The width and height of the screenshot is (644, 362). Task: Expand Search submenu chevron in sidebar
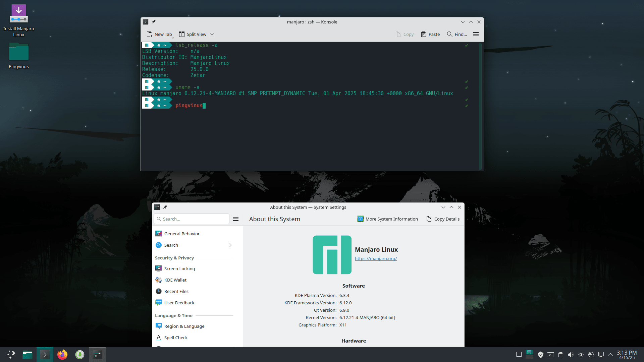click(x=230, y=245)
